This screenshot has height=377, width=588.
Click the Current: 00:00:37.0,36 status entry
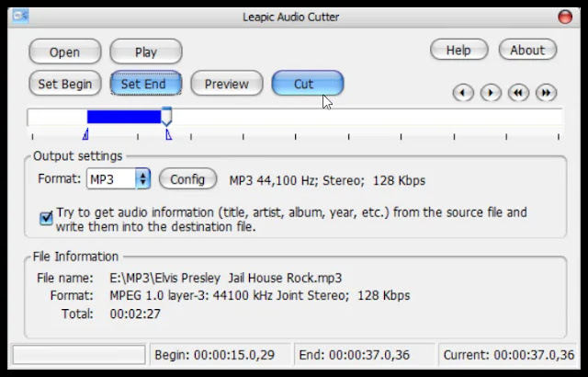pyautogui.click(x=508, y=355)
